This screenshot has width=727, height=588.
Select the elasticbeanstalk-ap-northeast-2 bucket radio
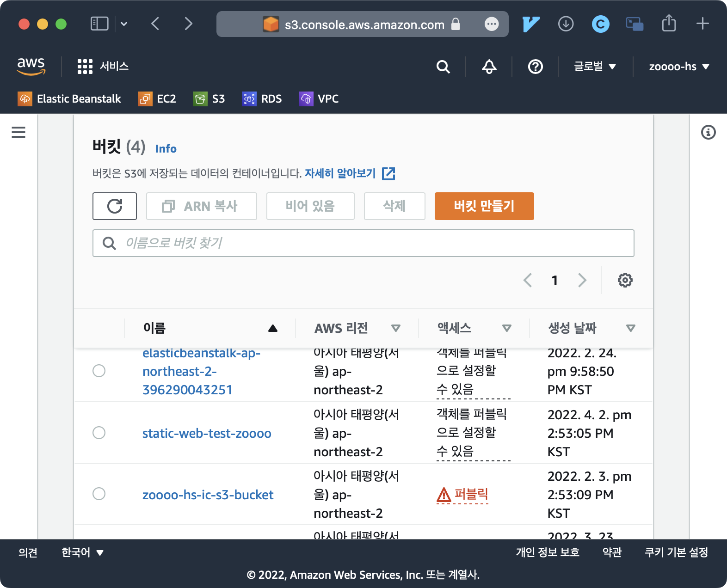click(x=99, y=371)
